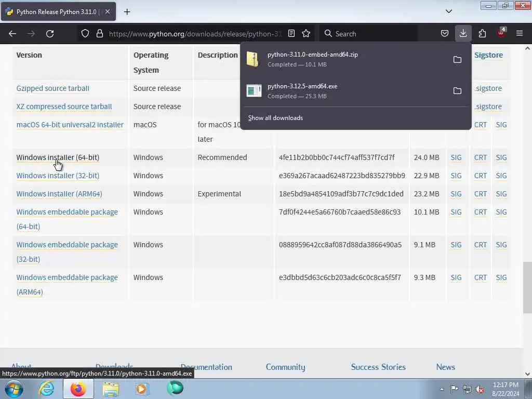Download Windows installer (ARM64)
Image resolution: width=532 pixels, height=399 pixels.
point(59,194)
